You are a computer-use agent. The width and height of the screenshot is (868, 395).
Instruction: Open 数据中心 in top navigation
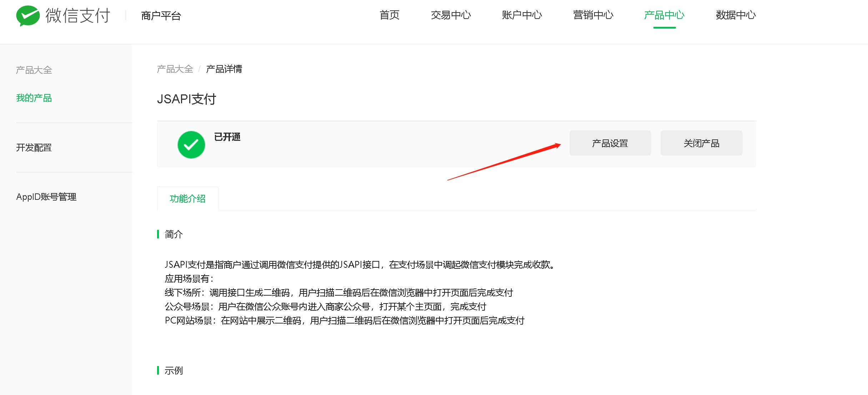click(x=736, y=15)
